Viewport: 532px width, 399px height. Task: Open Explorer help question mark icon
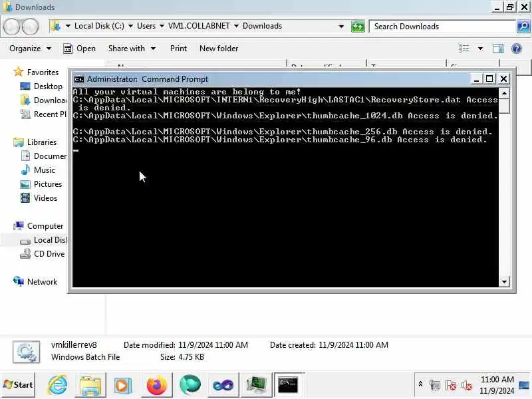(x=517, y=49)
